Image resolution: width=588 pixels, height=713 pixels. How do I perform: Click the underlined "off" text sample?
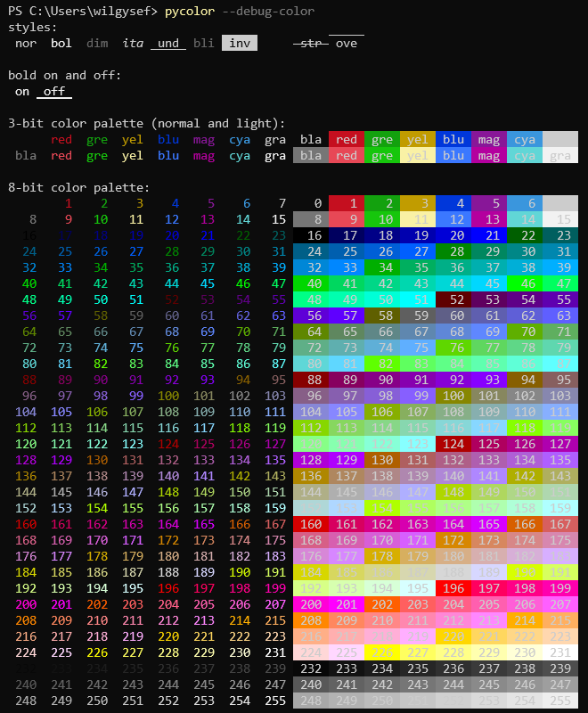coord(54,91)
